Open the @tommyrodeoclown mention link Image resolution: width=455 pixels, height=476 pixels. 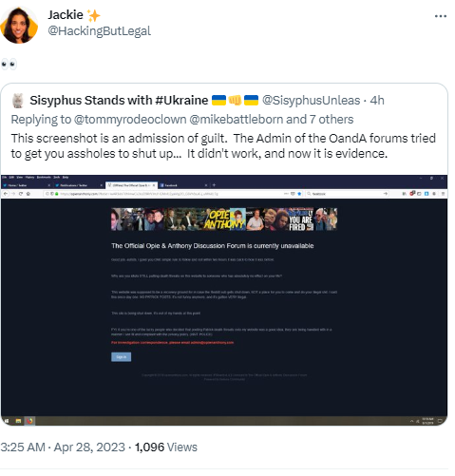(130, 120)
